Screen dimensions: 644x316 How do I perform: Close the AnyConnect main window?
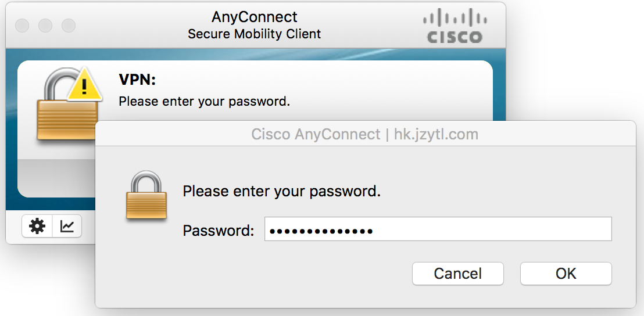click(x=22, y=26)
